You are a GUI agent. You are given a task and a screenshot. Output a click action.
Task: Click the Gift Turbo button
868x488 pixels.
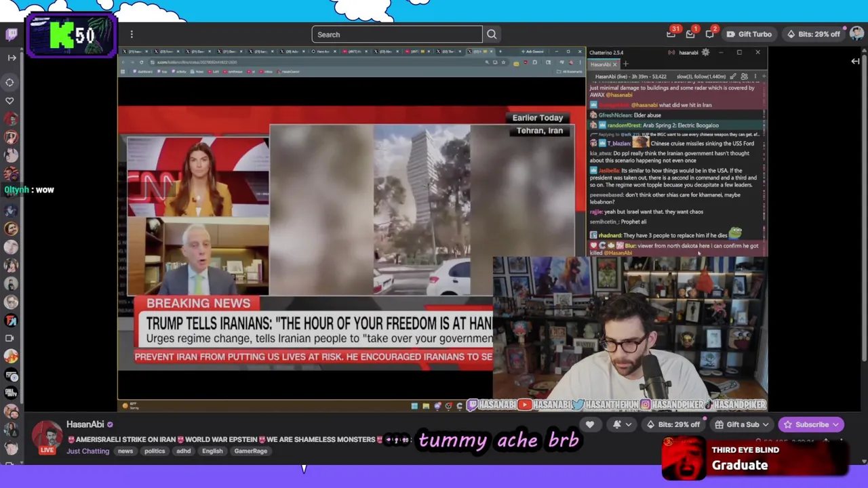[749, 35]
